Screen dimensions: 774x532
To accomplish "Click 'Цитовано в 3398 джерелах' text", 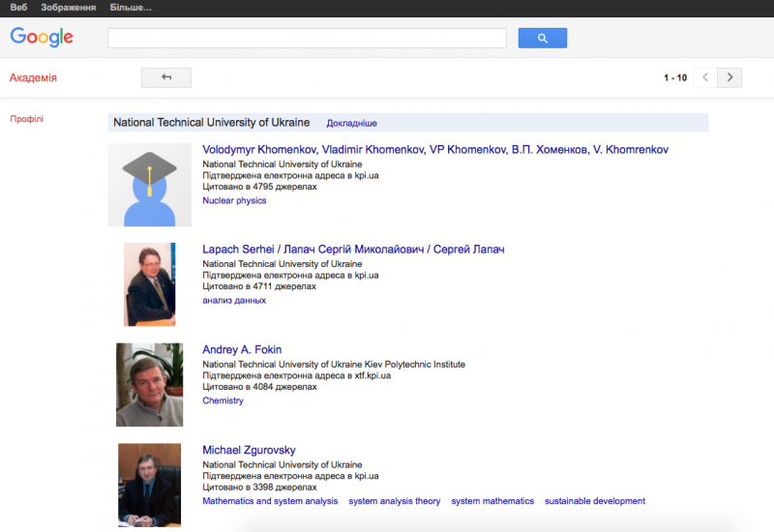I will pos(259,488).
